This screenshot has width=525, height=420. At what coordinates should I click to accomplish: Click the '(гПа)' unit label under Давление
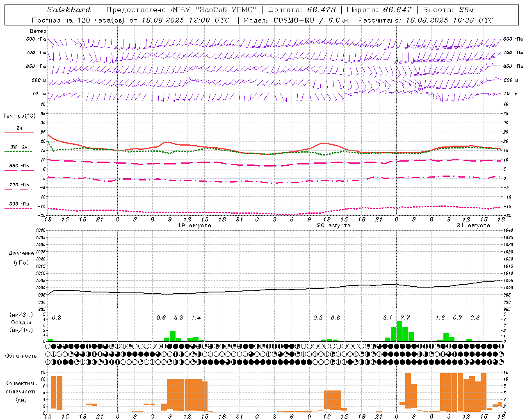21,262
